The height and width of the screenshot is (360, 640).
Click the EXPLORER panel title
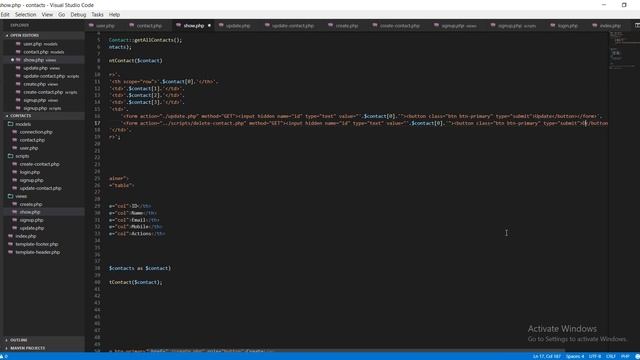pyautogui.click(x=20, y=25)
